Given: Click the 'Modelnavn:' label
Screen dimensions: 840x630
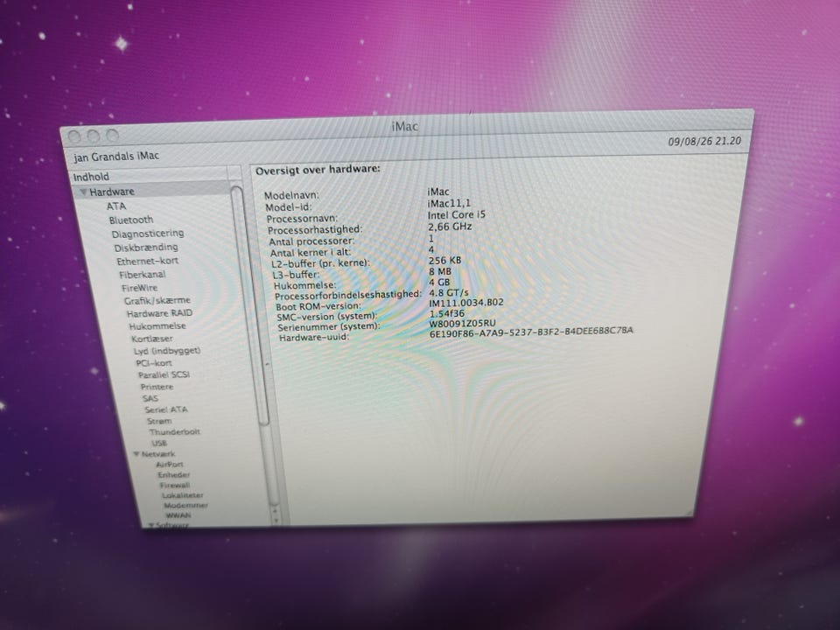Looking at the screenshot, I should point(291,195).
